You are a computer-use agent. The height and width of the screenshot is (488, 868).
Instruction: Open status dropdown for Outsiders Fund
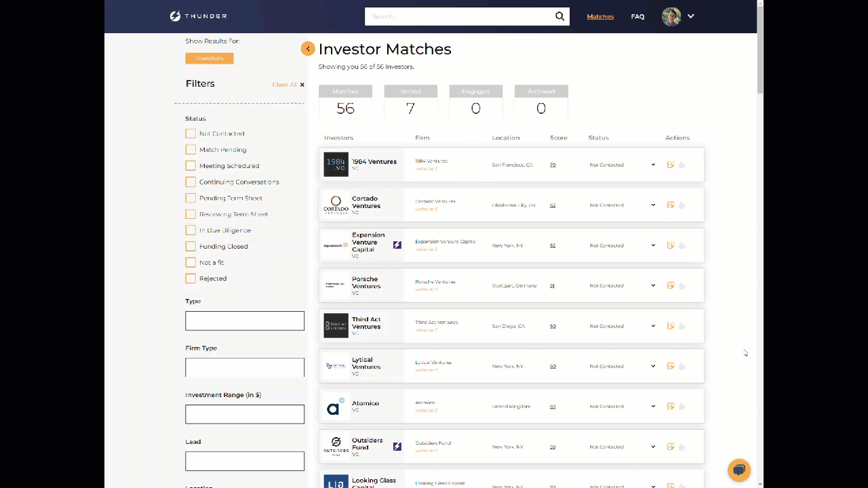click(x=623, y=447)
